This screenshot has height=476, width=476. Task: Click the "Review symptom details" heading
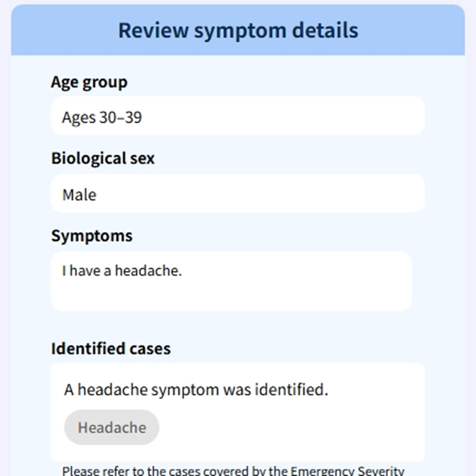(x=238, y=30)
